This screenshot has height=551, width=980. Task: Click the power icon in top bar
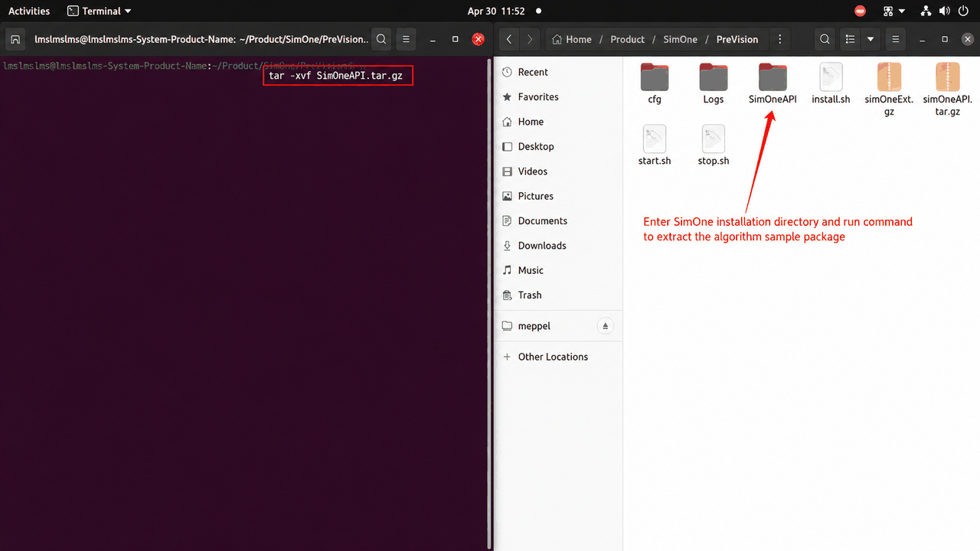pyautogui.click(x=964, y=11)
